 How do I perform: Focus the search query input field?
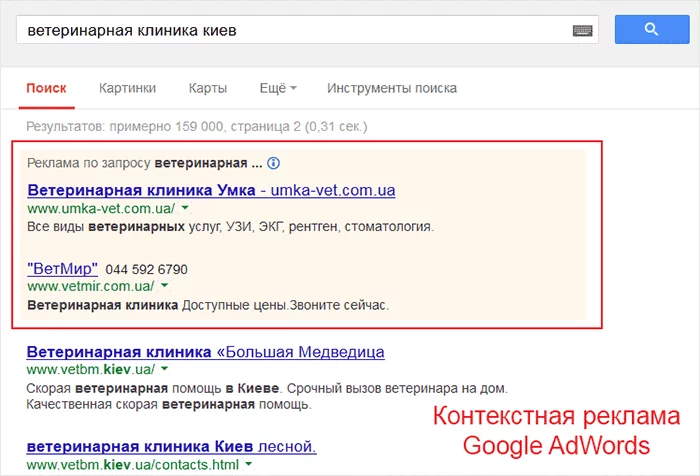coord(290,31)
